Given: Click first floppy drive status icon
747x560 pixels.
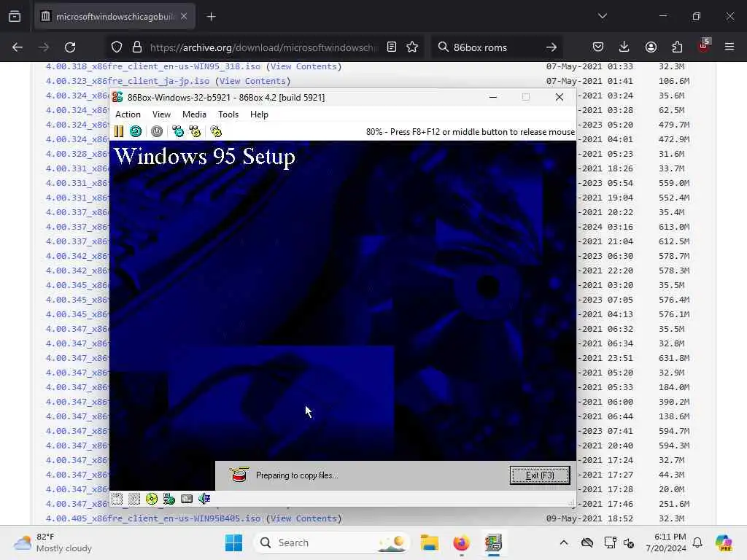Looking at the screenshot, I should 117,499.
